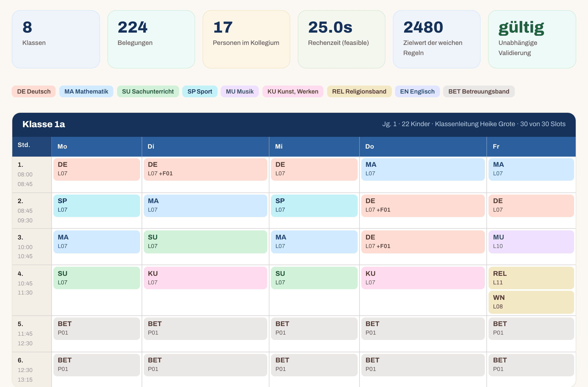588x387 pixels.
Task: Click the 'EN Englisch' legend chip
Action: pyautogui.click(x=417, y=91)
